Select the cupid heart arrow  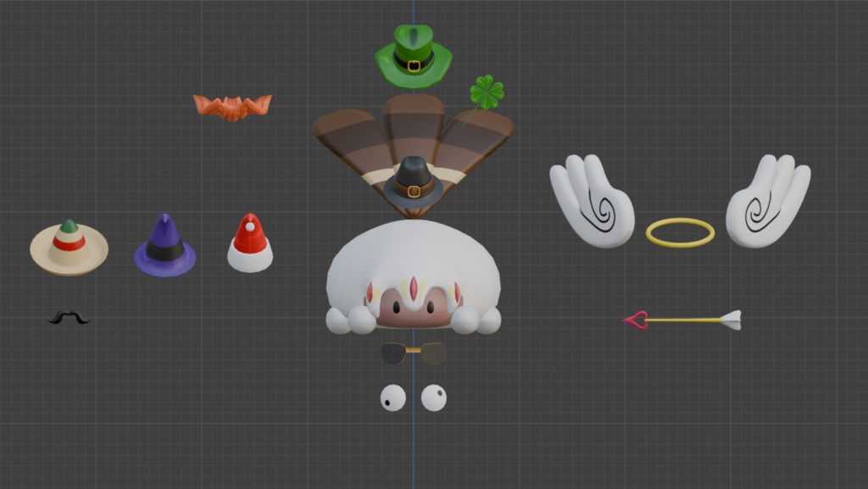point(682,320)
